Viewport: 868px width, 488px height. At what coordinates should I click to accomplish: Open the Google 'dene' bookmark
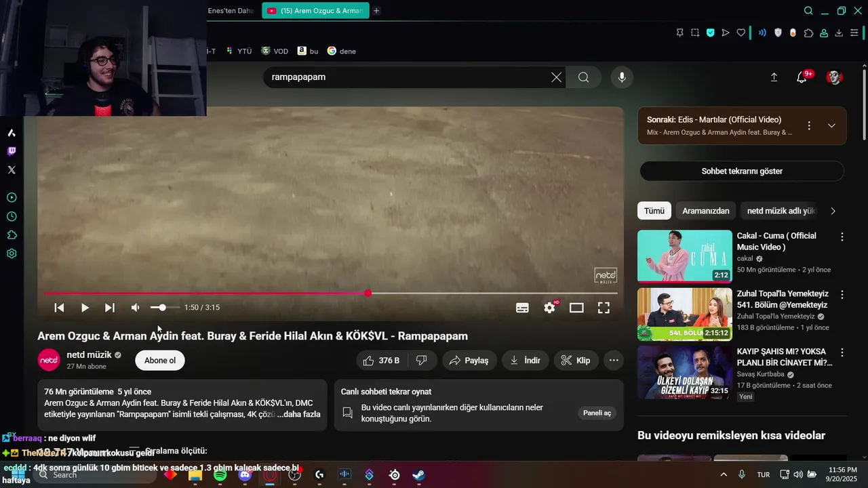click(x=342, y=51)
